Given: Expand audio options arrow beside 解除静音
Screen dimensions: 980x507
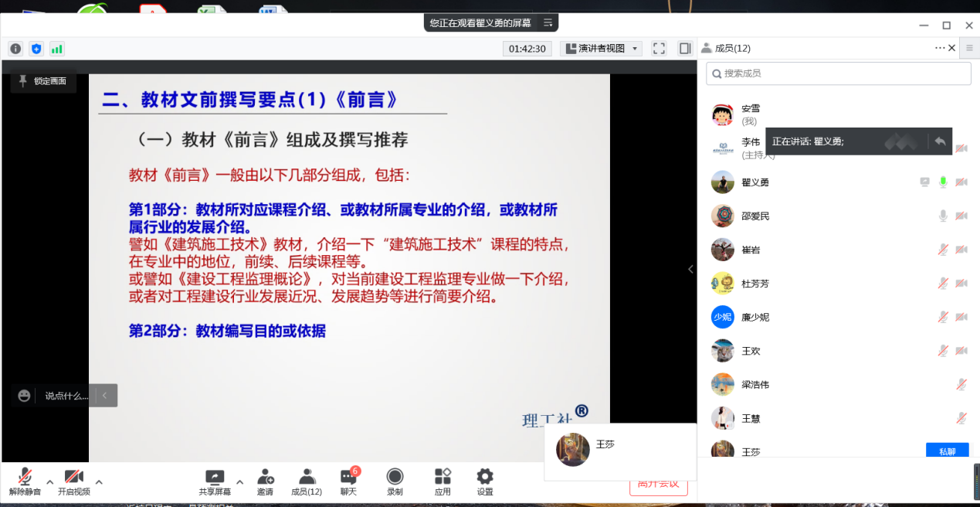Looking at the screenshot, I should 50,481.
